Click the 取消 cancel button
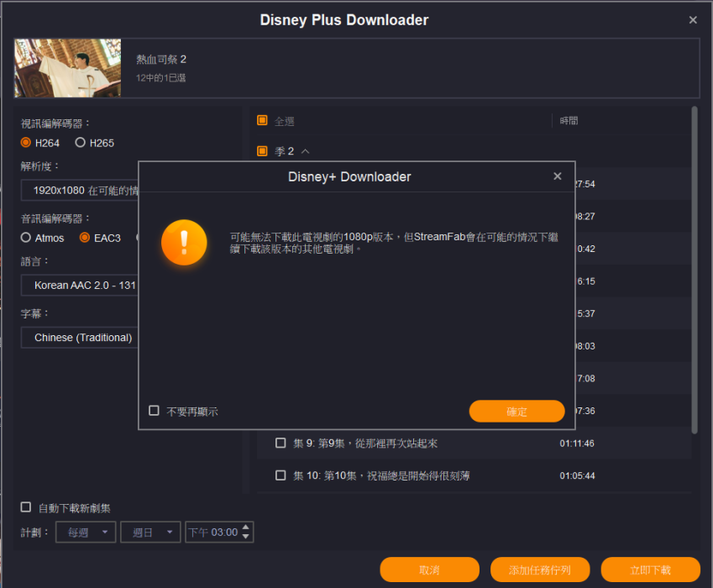Screen dimensions: 713x588 [429, 570]
